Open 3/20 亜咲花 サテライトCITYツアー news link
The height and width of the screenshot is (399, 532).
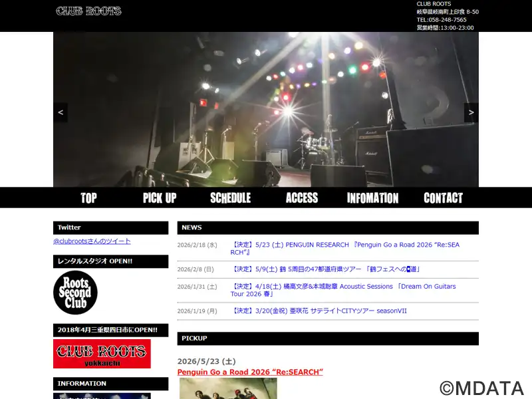click(x=319, y=311)
